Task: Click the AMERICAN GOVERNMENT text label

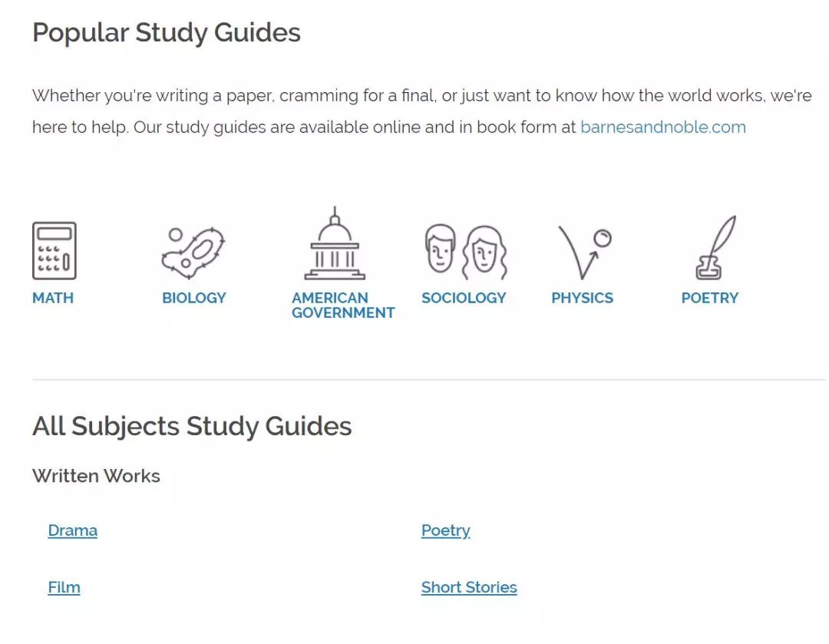Action: 343,305
